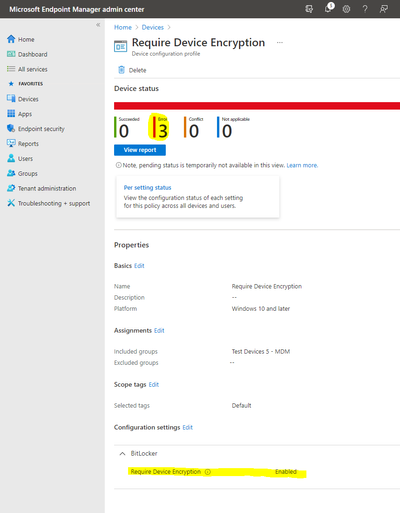Click the Delete trash can icon
The image size is (400, 513).
[121, 70]
